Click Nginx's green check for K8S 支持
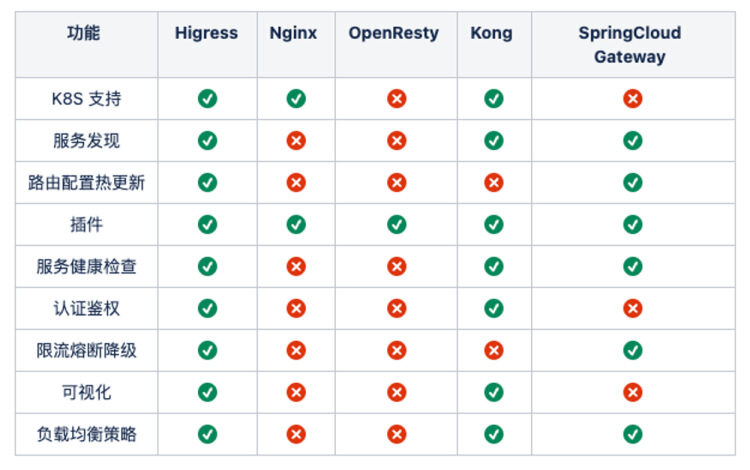Viewport: 750px width, 470px height. (x=296, y=99)
